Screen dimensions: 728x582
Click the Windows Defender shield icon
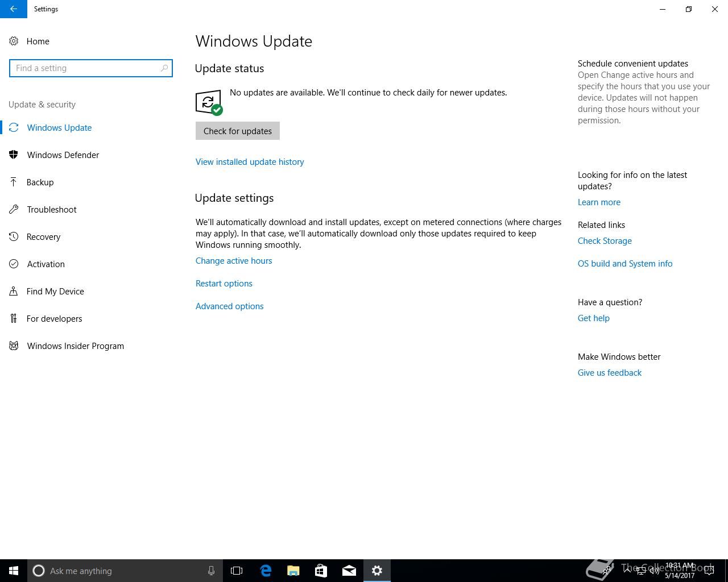tap(14, 155)
